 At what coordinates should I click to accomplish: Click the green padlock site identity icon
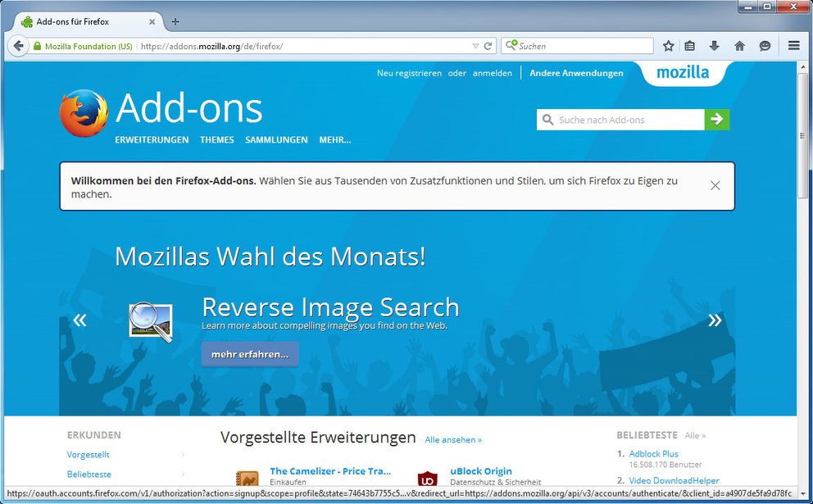pyautogui.click(x=38, y=46)
